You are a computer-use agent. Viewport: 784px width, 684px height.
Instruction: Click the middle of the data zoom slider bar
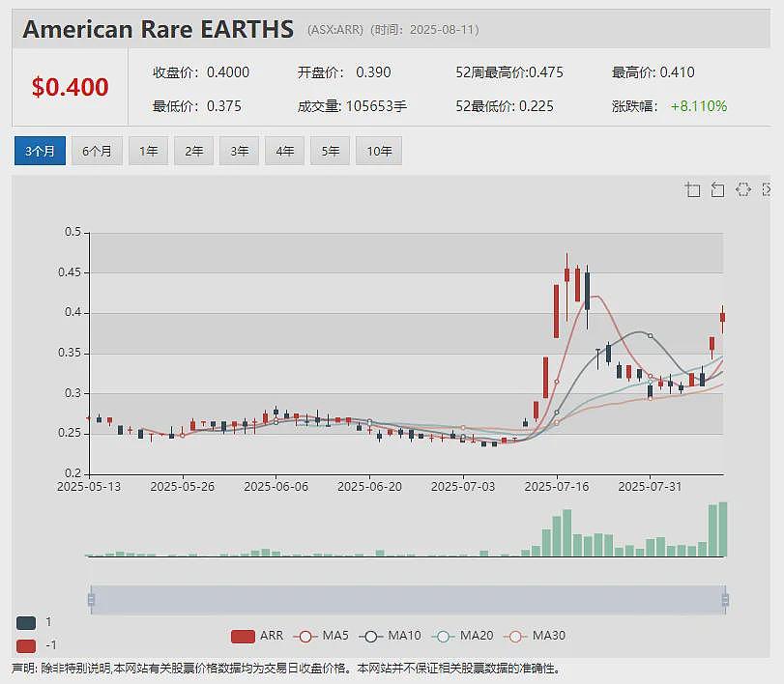[408, 599]
